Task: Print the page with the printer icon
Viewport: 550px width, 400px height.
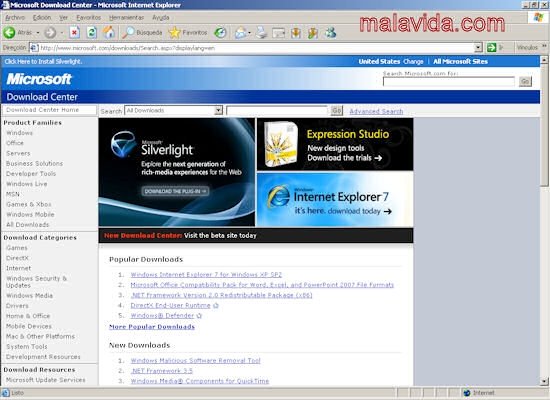Action: point(261,33)
